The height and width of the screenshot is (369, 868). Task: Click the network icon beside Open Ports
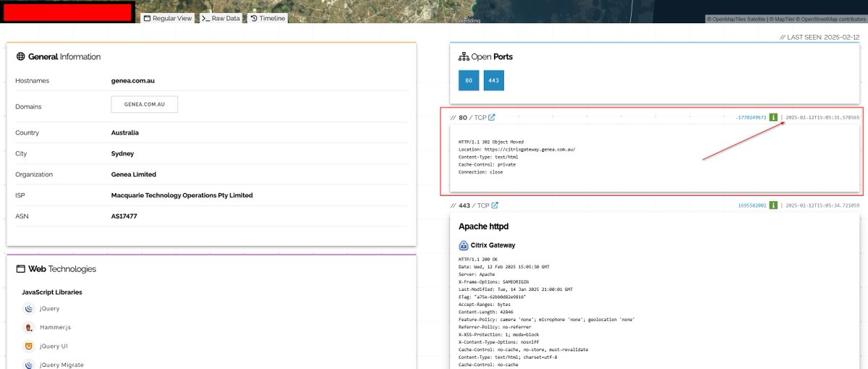[464, 56]
